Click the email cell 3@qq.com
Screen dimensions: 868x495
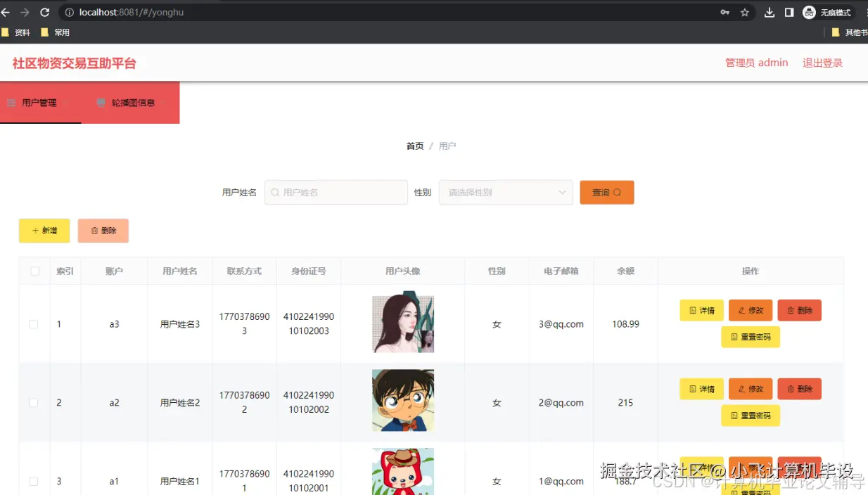(x=561, y=324)
